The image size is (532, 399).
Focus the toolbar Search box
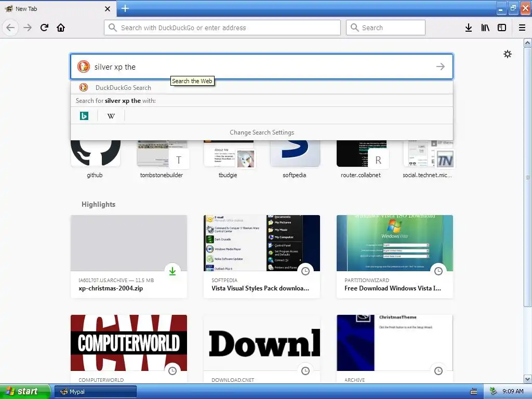point(385,28)
